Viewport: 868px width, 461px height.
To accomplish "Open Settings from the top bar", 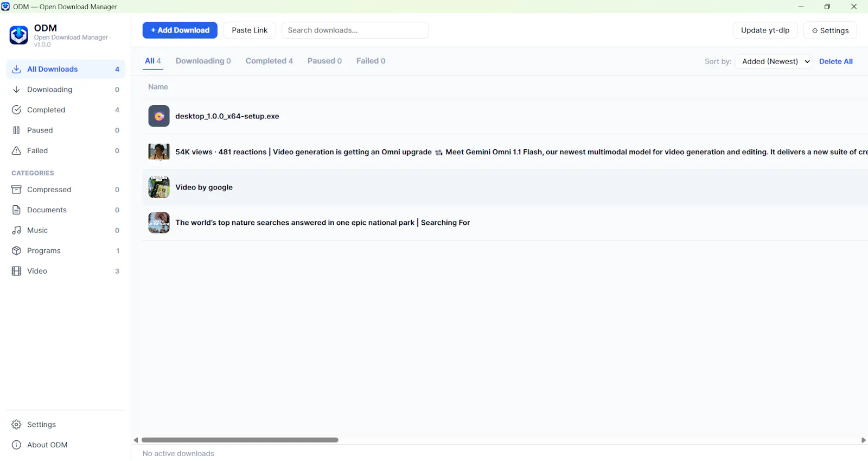I will click(830, 30).
